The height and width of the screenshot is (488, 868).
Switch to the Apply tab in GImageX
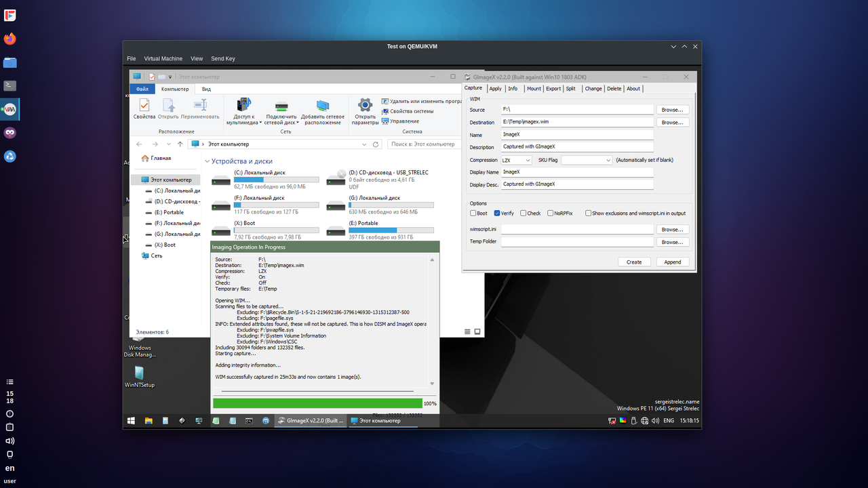pyautogui.click(x=496, y=89)
